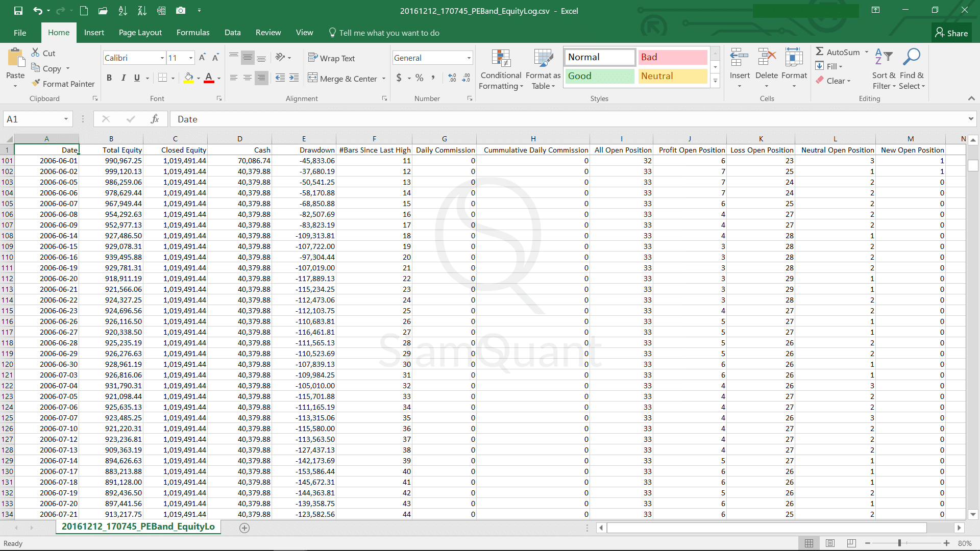Screen dimensions: 980x551
Task: Open the Page Layout tab
Action: [140, 33]
